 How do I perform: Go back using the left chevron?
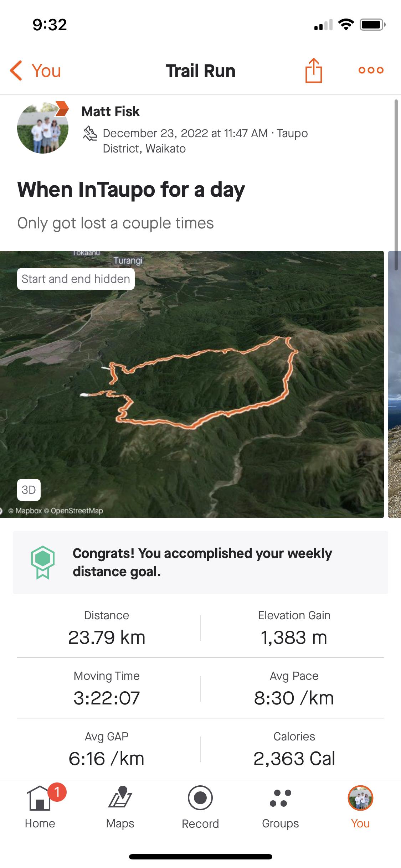pyautogui.click(x=16, y=71)
